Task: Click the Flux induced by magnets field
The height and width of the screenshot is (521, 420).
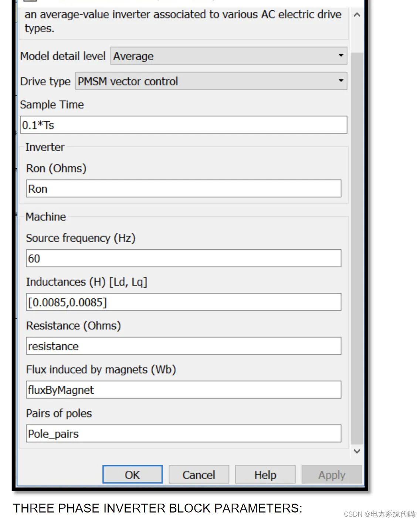Action: point(184,390)
